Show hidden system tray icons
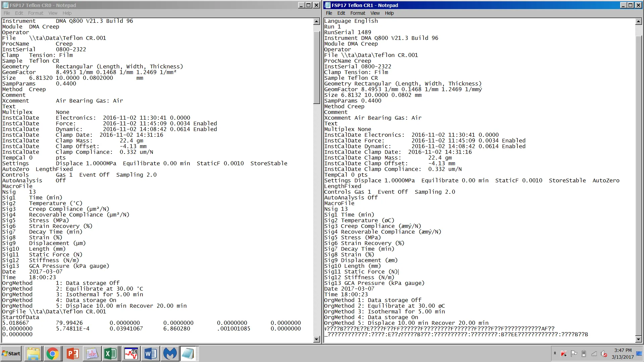Image resolution: width=644 pixels, height=362 pixels. pyautogui.click(x=555, y=353)
